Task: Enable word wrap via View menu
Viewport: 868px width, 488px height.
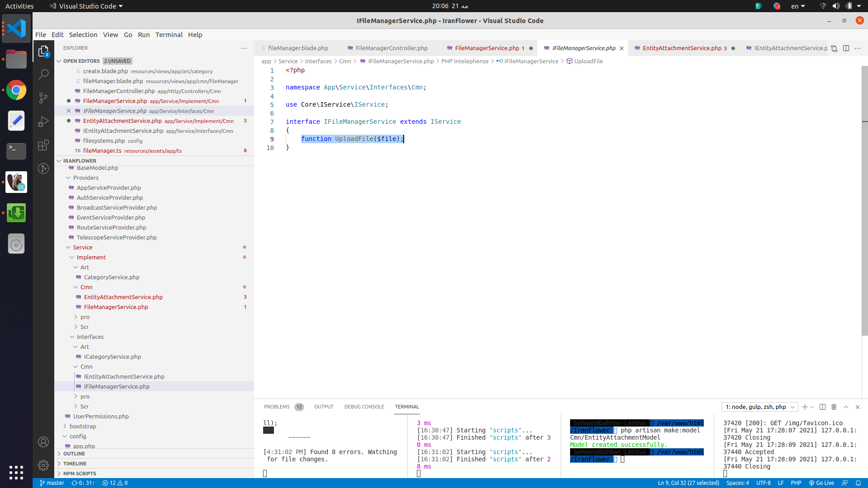Action: click(x=110, y=34)
